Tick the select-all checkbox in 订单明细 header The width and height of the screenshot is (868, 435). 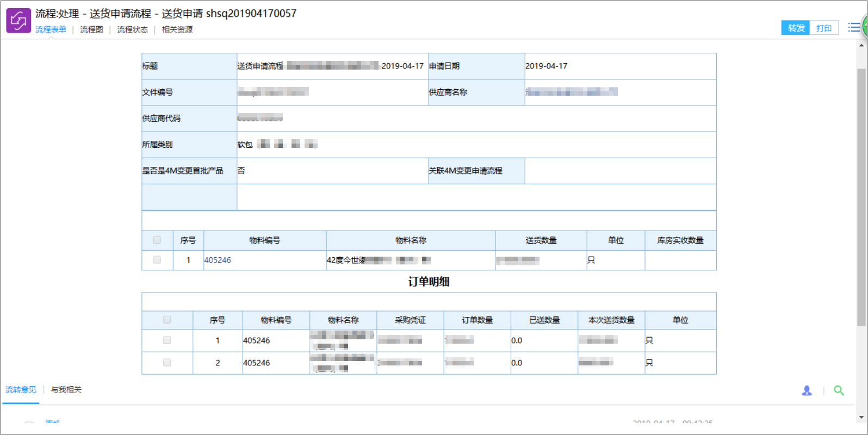click(x=167, y=320)
